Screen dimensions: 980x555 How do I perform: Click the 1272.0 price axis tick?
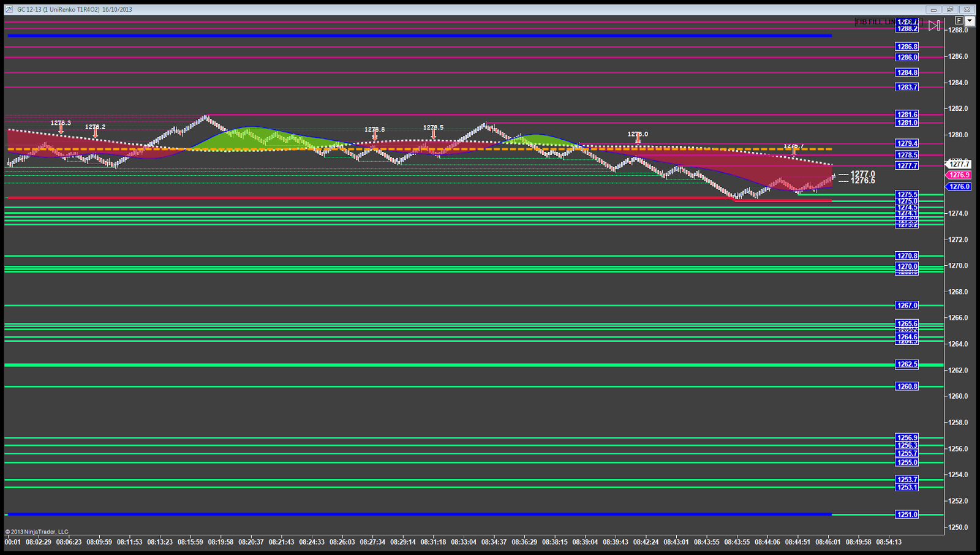coord(958,240)
